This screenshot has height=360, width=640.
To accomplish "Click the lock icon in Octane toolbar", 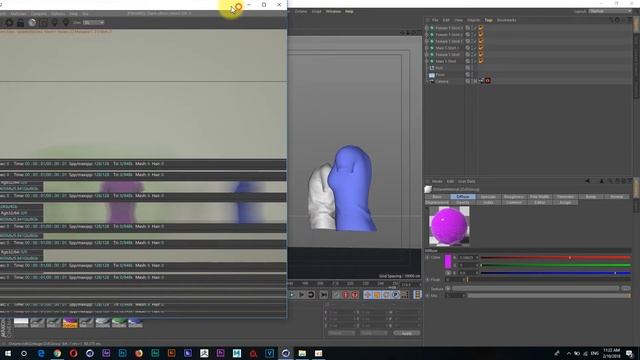I will tap(20, 23).
